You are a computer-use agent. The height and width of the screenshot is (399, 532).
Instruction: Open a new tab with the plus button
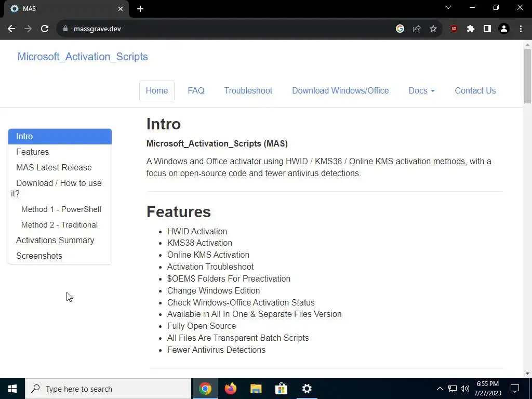(x=140, y=9)
